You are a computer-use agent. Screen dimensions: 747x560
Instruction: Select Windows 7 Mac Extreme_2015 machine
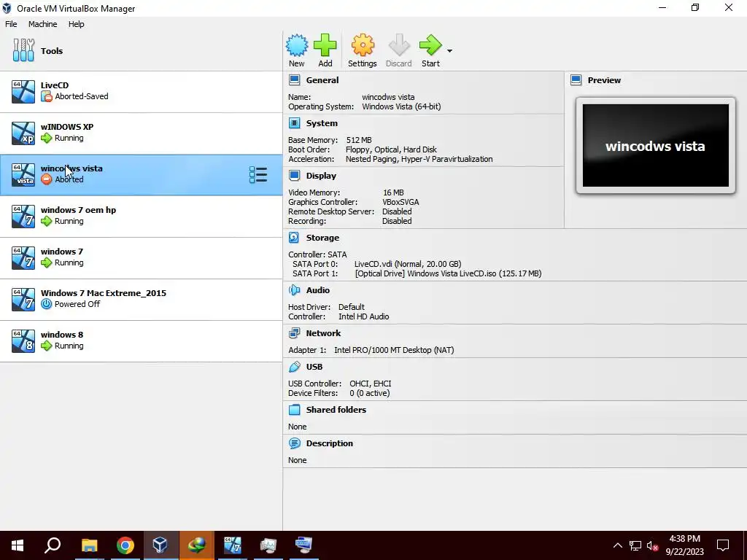tap(142, 299)
